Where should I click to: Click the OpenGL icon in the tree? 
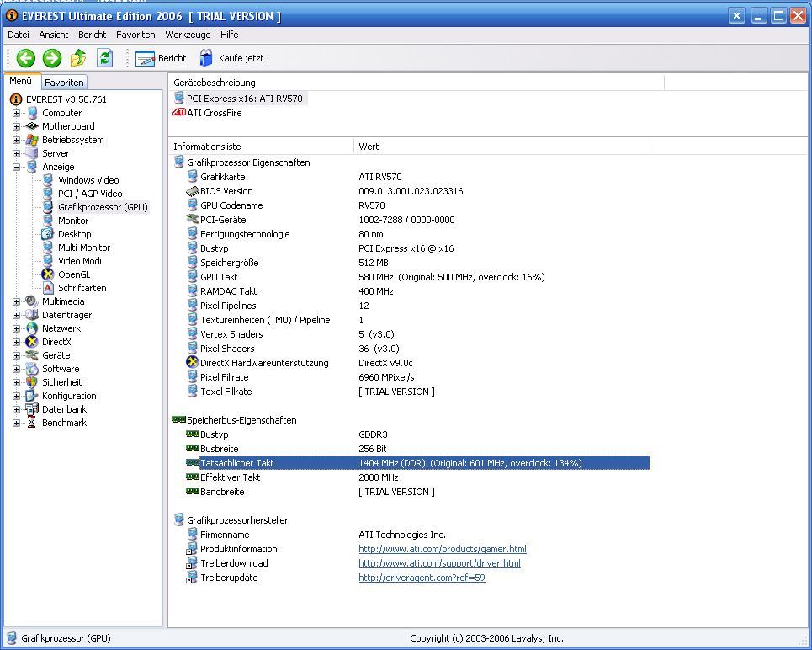pos(48,274)
